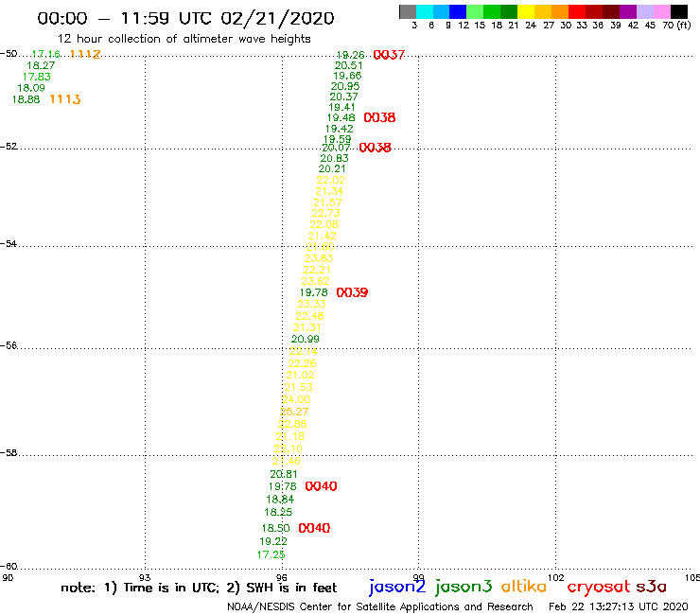Click the latitude axis label '-54'
This screenshot has height=615, width=700.
coord(9,243)
